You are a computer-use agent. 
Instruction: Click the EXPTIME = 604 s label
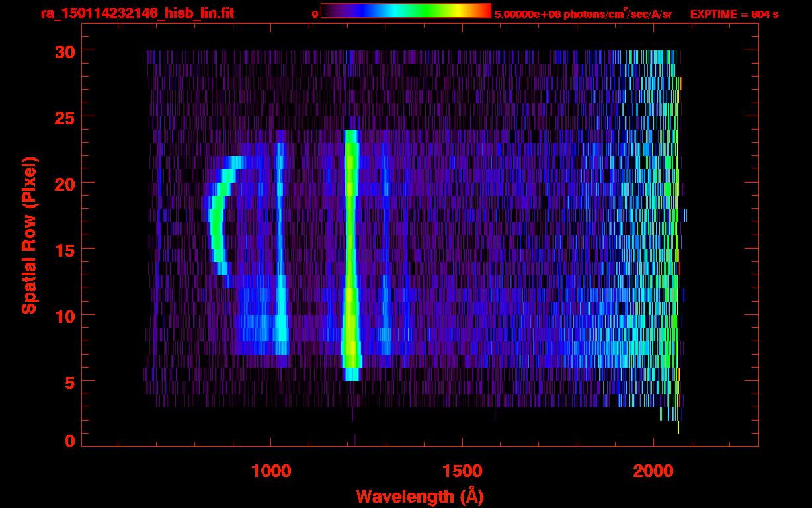pos(734,14)
